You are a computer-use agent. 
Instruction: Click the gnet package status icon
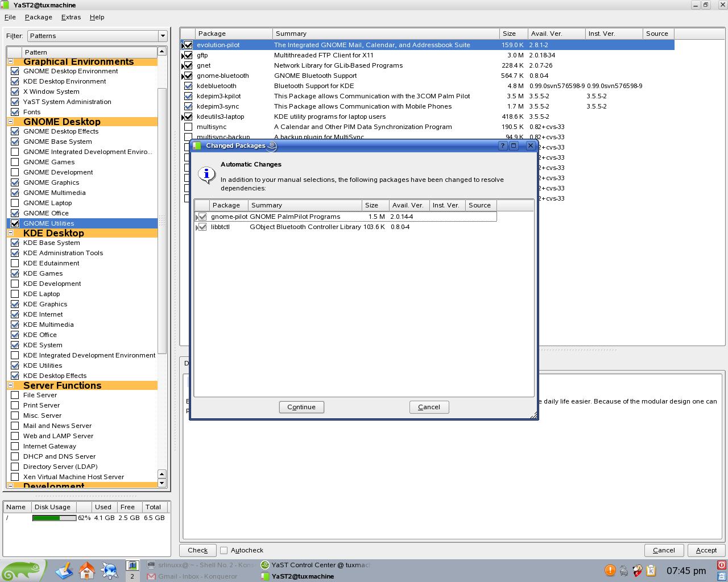(x=187, y=65)
